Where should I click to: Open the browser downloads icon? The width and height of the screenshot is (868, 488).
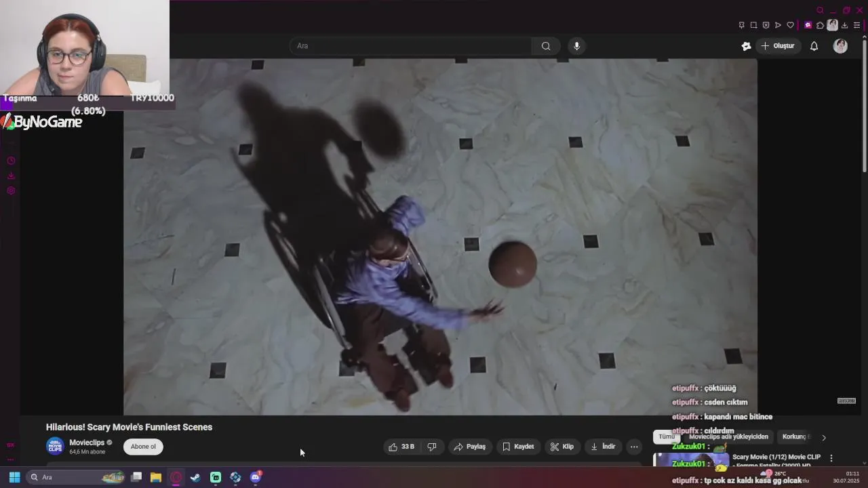(x=845, y=25)
